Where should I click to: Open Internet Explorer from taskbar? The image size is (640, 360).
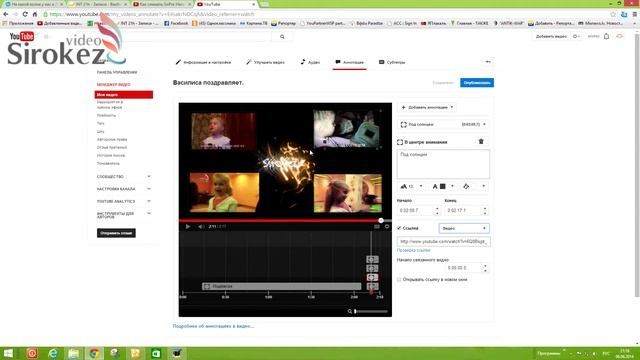[x=53, y=353]
